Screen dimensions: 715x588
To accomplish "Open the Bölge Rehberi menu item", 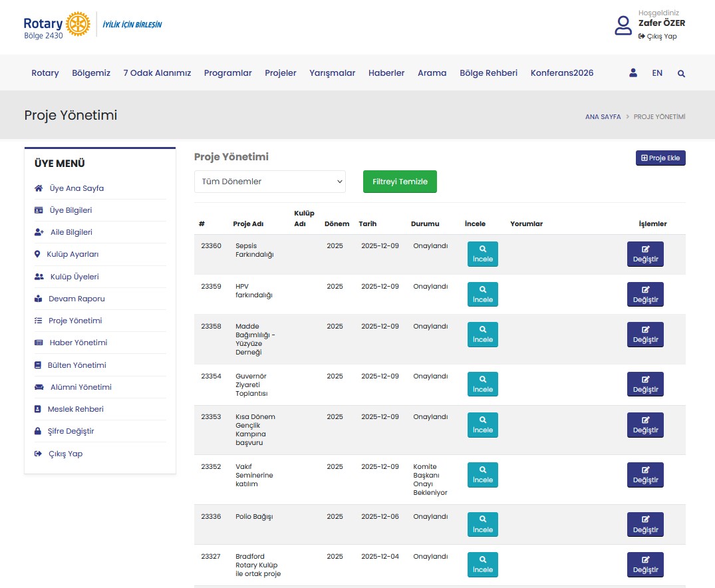I will point(488,73).
